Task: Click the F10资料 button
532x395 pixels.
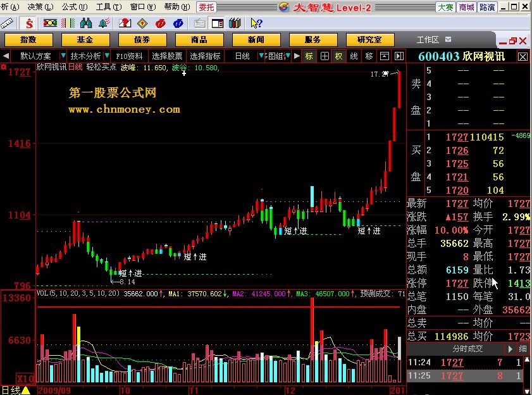Action: (129, 56)
